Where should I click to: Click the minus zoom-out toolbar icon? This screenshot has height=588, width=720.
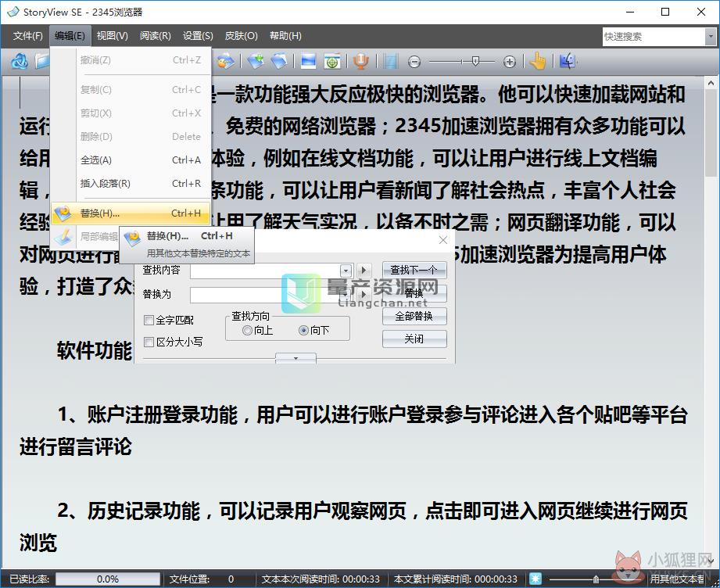[x=414, y=62]
